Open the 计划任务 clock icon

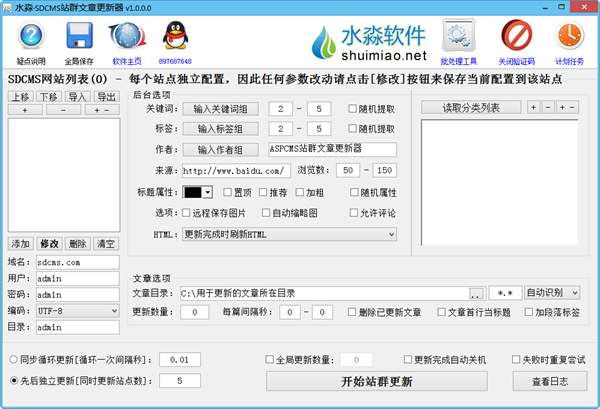click(x=569, y=35)
